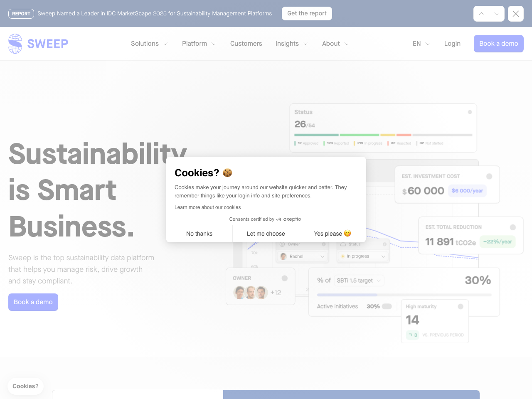Click the banner down arrow icon

click(x=497, y=14)
